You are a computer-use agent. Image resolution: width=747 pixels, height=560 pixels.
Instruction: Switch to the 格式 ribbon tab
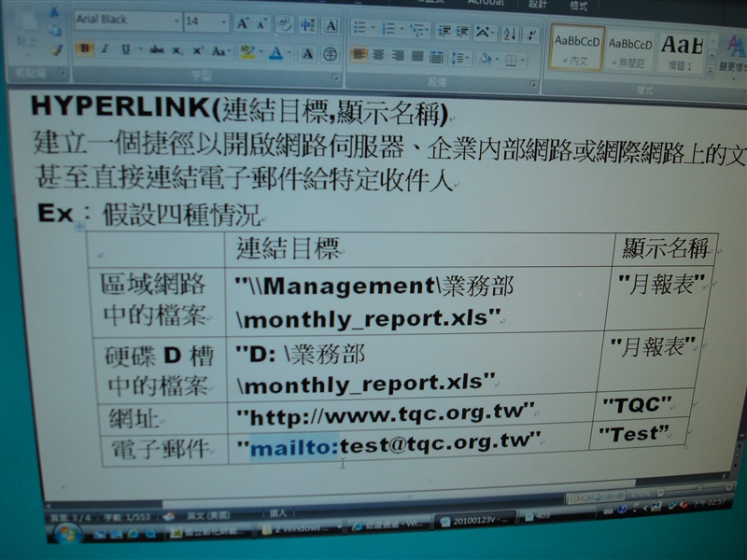(x=579, y=5)
